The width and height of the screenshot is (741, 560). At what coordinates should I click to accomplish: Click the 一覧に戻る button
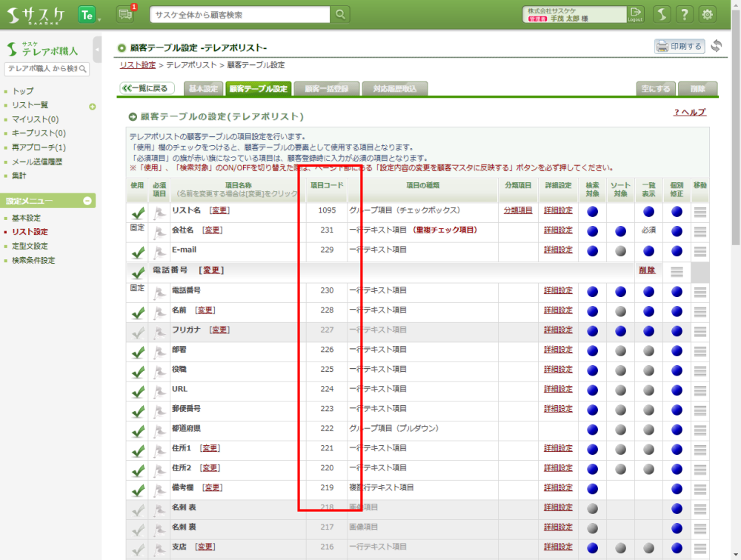click(147, 88)
